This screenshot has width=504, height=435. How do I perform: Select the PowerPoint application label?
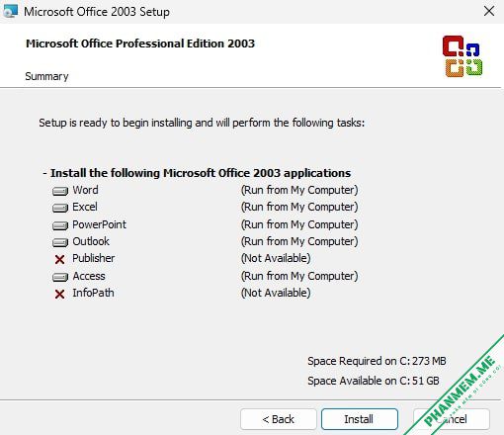[x=99, y=224]
